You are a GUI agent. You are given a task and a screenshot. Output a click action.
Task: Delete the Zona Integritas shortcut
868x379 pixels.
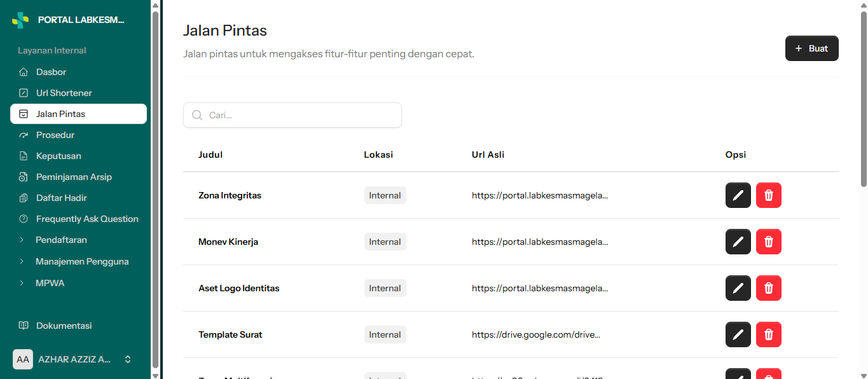(x=769, y=195)
